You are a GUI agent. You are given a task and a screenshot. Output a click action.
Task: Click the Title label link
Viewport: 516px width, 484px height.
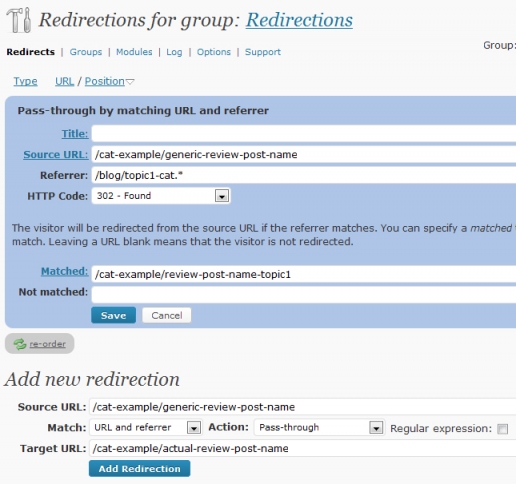pyautogui.click(x=75, y=134)
